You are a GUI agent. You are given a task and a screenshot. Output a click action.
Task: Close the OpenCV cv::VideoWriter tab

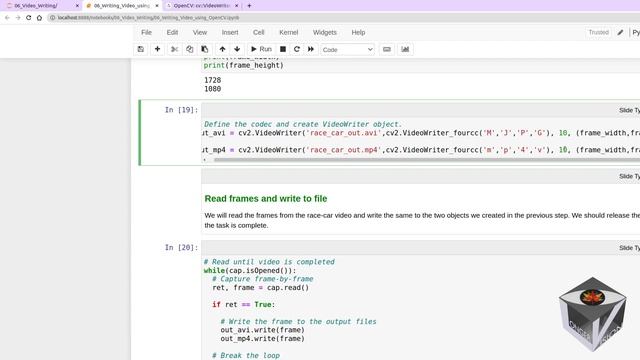tap(237, 6)
